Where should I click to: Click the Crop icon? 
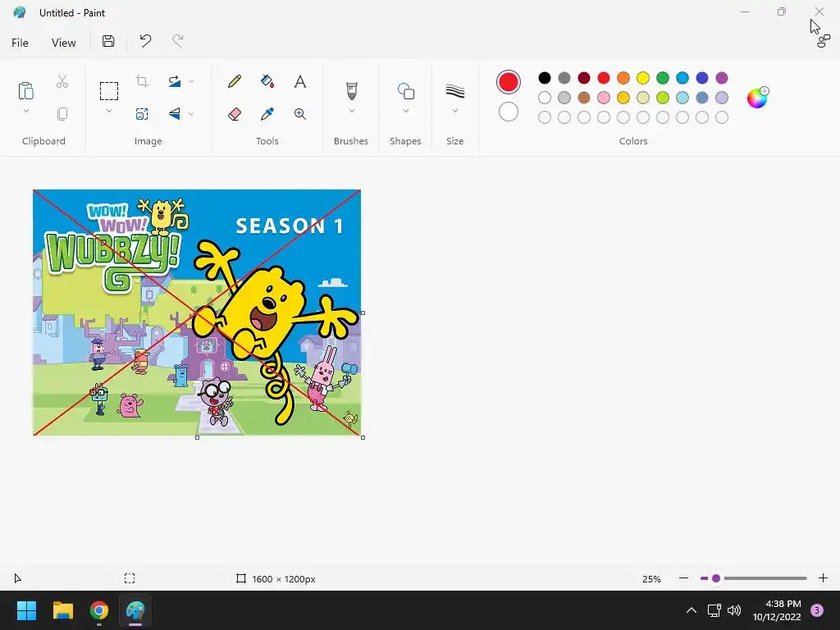click(x=142, y=81)
